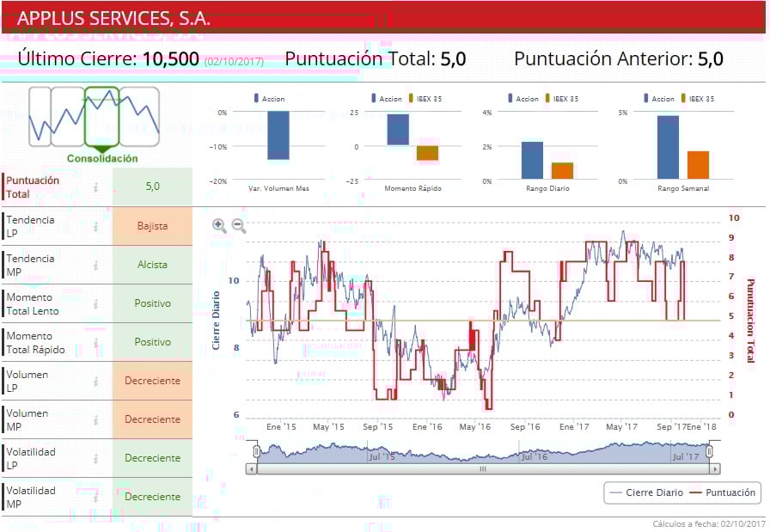Click the navigator scrollbar center grip
Image resolution: width=776 pixels, height=532 pixels.
483,468
